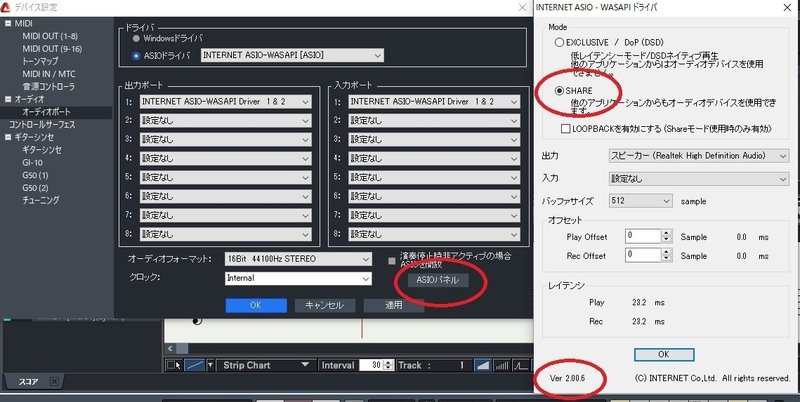Open output port 2 dropdown
This screenshot has height=402, width=800.
(x=226, y=121)
